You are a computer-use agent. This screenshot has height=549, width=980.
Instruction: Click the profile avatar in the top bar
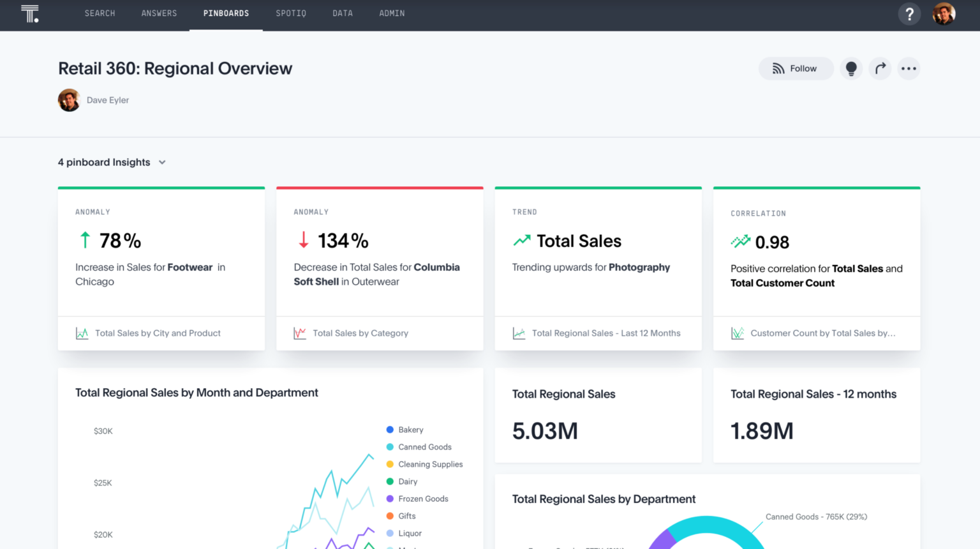[x=944, y=13]
